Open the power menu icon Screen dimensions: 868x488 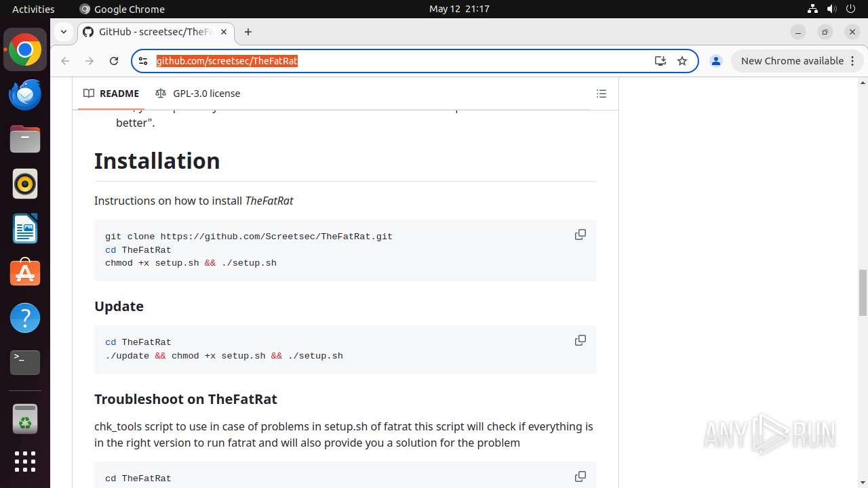tap(850, 9)
